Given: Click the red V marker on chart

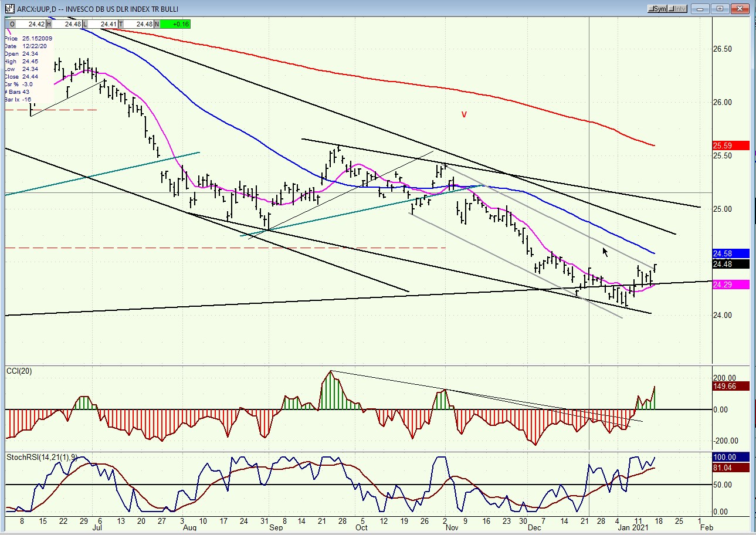Looking at the screenshot, I should (x=464, y=115).
